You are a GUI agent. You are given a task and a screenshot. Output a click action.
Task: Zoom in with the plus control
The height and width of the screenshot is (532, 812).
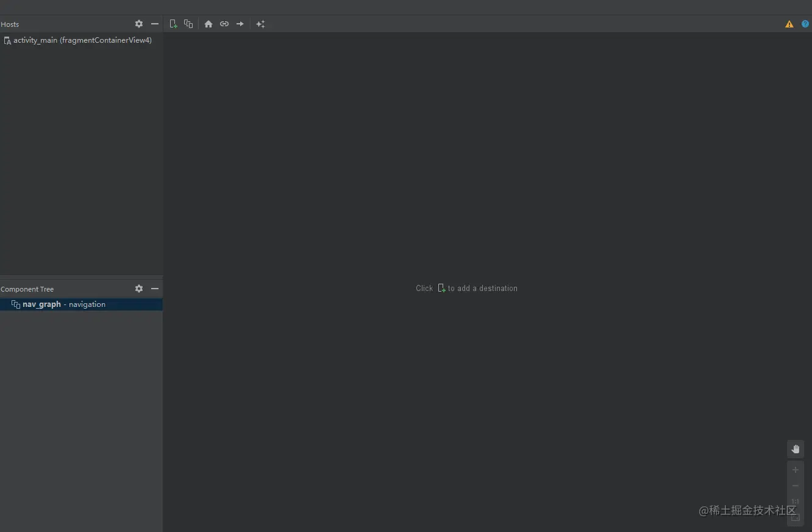pyautogui.click(x=795, y=470)
